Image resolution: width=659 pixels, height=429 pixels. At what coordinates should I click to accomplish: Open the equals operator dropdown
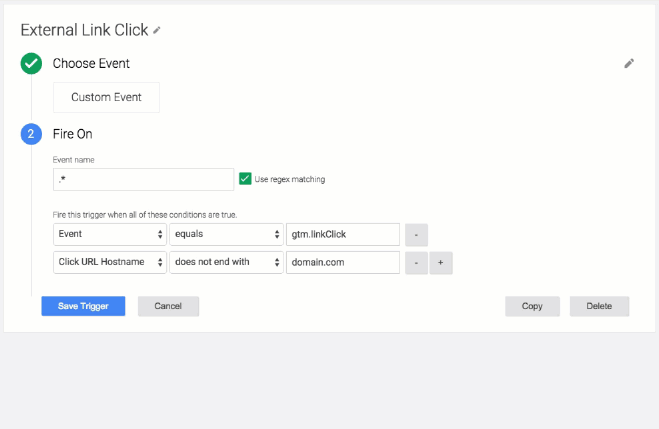click(226, 234)
